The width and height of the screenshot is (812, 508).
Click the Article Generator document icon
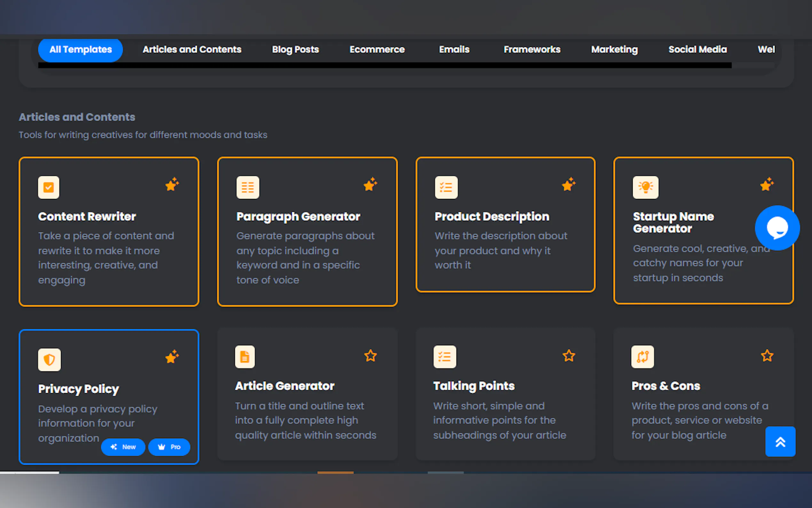(245, 357)
